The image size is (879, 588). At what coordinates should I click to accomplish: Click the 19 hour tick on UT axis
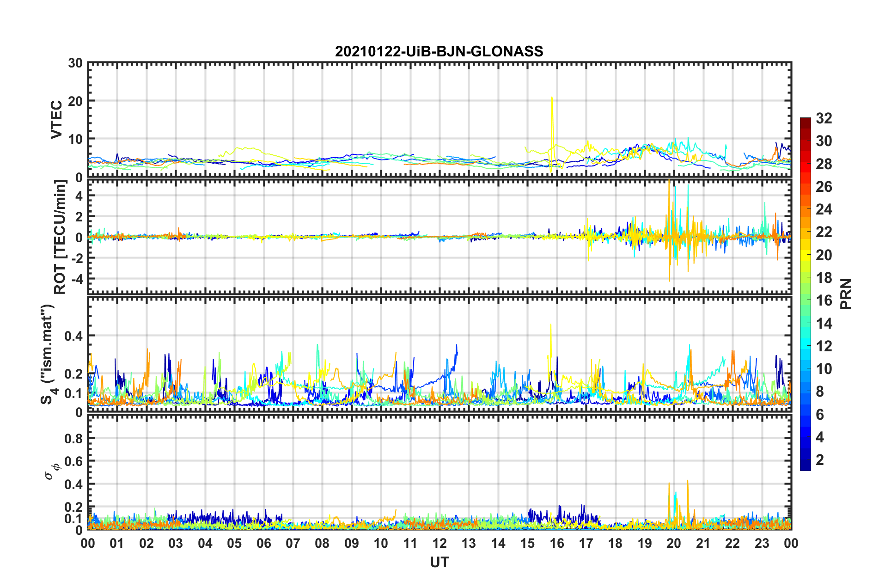[645, 543]
